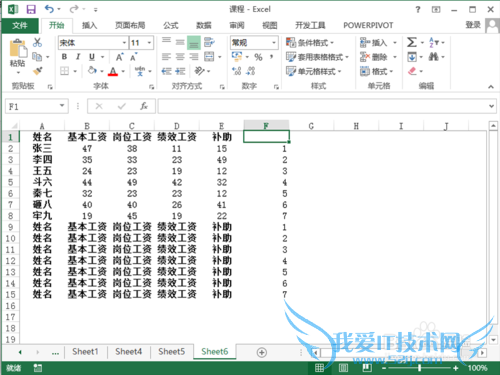Cut selection with scissors icon
Screen dimensions: 500x375
coord(37,42)
